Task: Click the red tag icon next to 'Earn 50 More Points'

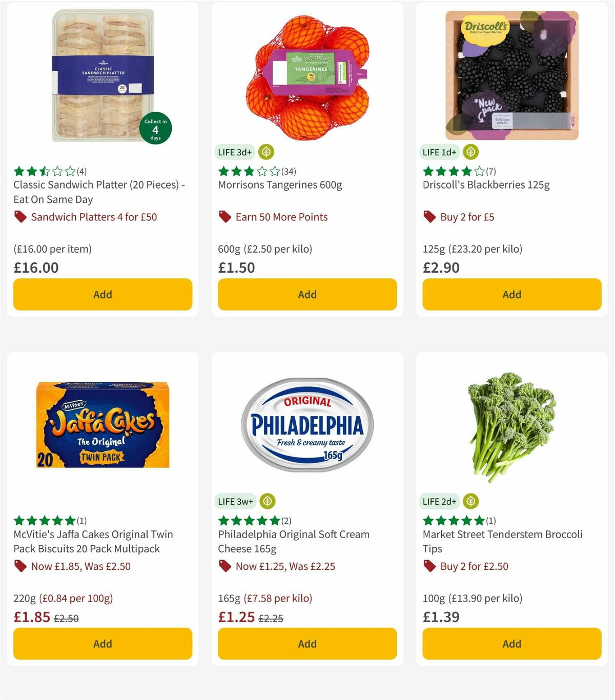Action: (x=224, y=217)
